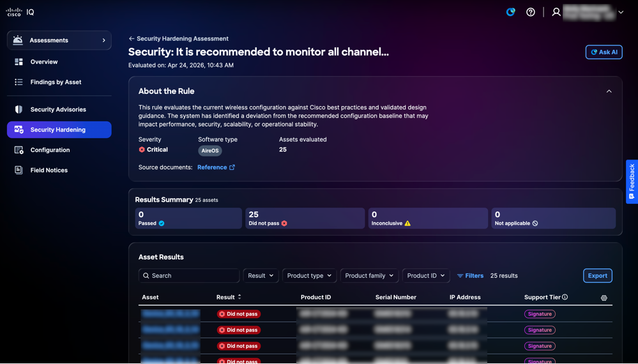The height and width of the screenshot is (364, 638).
Task: Click the '25 results' count text
Action: (504, 276)
